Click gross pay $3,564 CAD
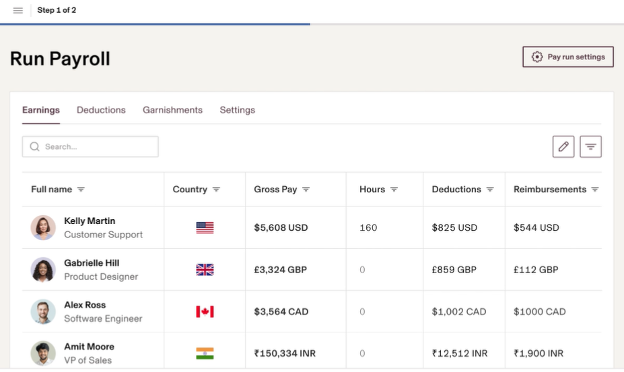This screenshot has width=624, height=372. pos(281,312)
